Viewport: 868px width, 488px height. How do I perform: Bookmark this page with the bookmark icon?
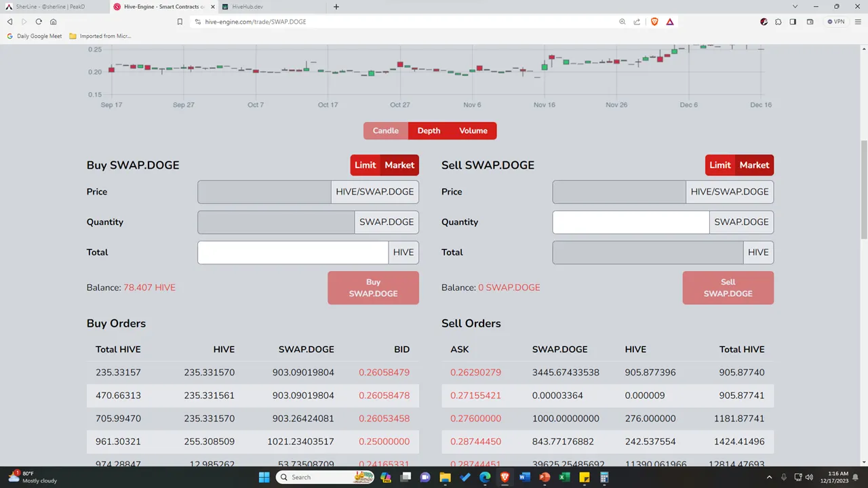180,22
